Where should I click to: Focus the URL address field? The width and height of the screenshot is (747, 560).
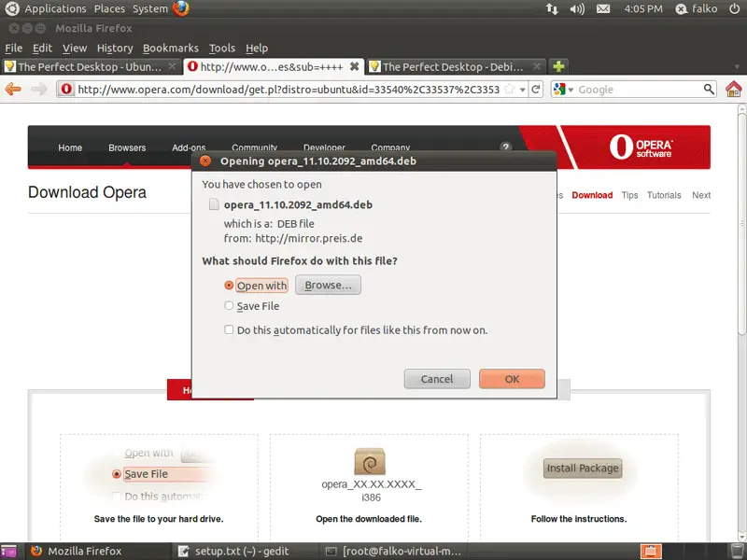click(289, 90)
